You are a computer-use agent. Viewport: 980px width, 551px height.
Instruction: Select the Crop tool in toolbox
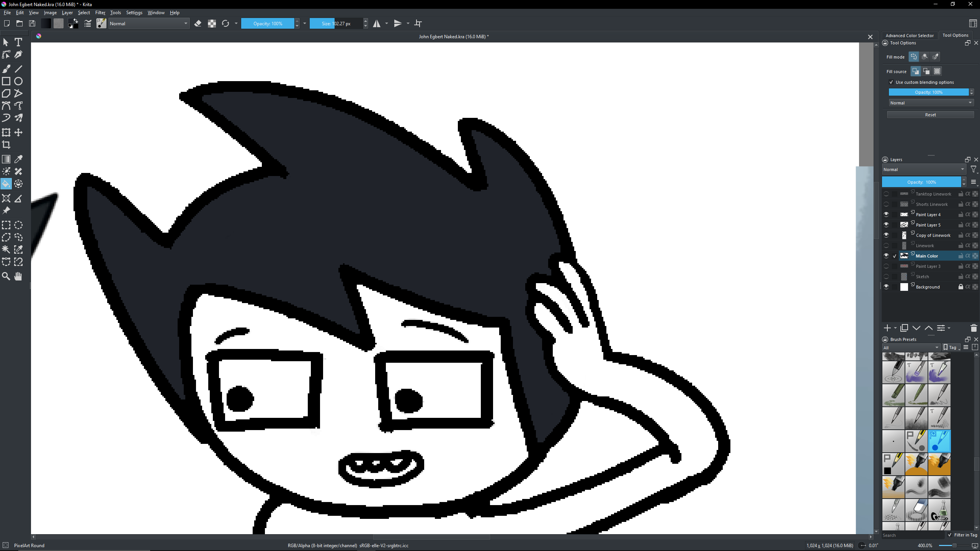coord(6,145)
